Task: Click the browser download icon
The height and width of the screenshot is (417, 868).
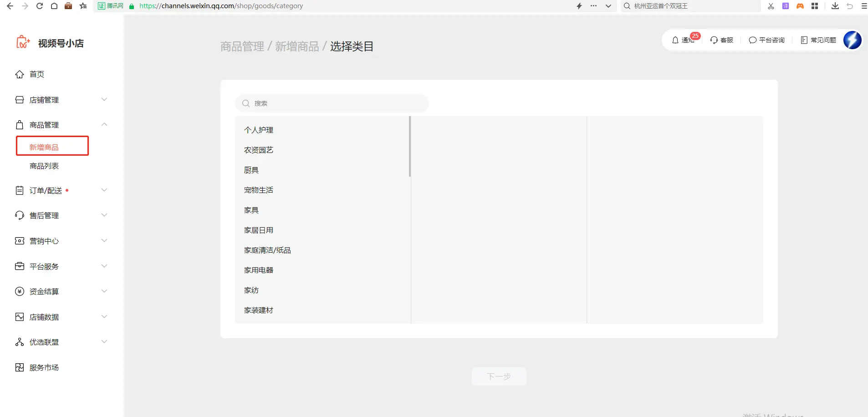Action: (x=835, y=6)
